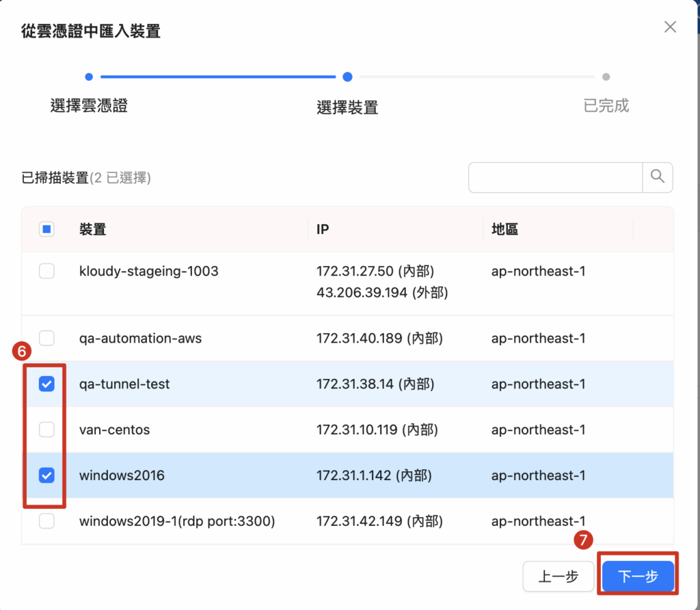Click the 選擇裝置 step label
This screenshot has width=700, height=610.
(347, 107)
